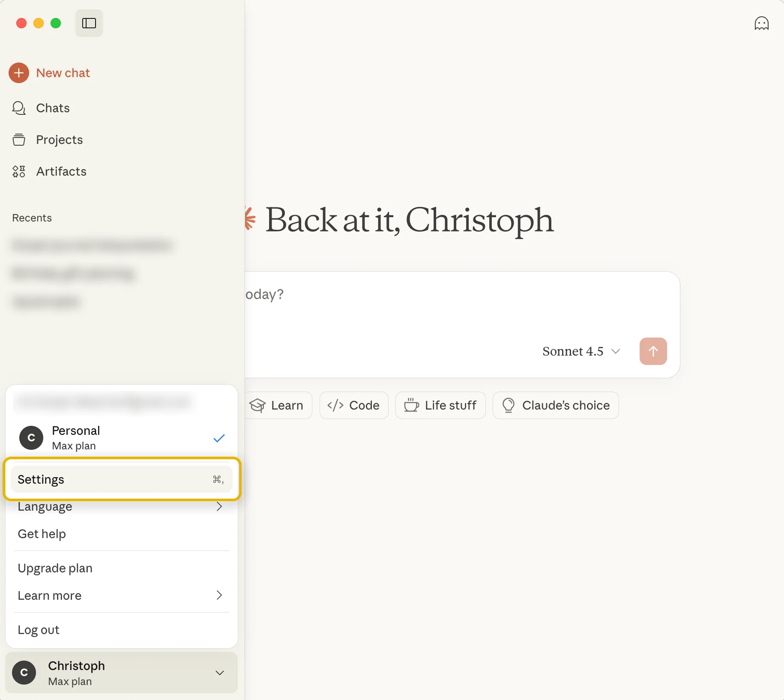Image resolution: width=784 pixels, height=700 pixels.
Task: Choose Get help in the menu
Action: (42, 534)
